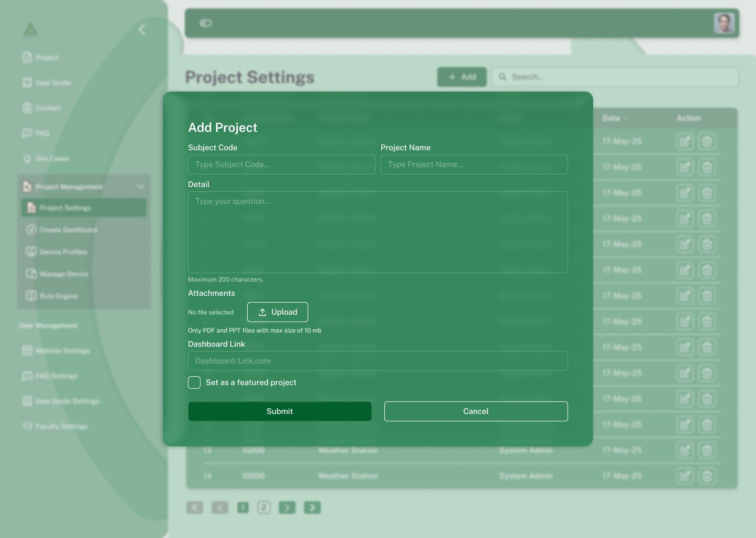Open Rule Engine in the sidebar
The width and height of the screenshot is (756, 538).
click(x=52, y=296)
